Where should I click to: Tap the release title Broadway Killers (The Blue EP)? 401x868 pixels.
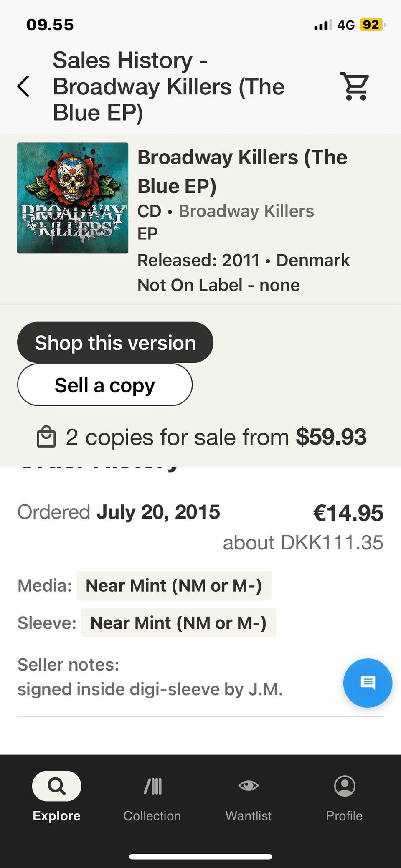point(242,172)
